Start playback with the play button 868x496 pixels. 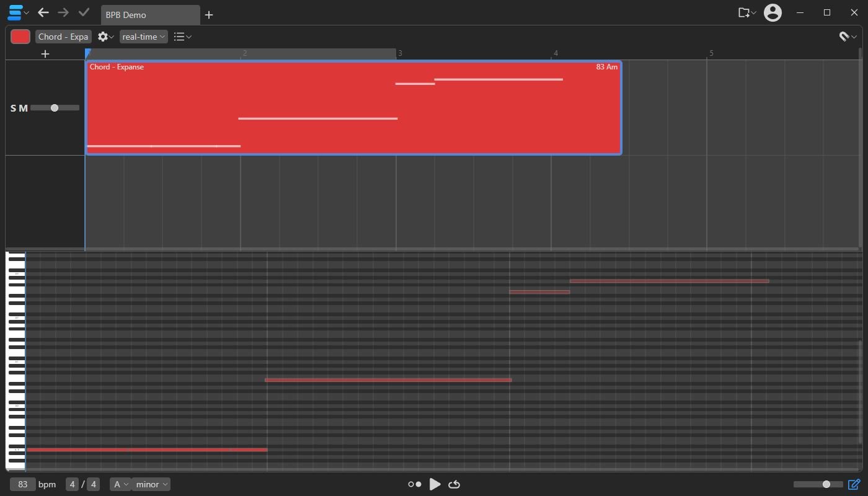(435, 484)
